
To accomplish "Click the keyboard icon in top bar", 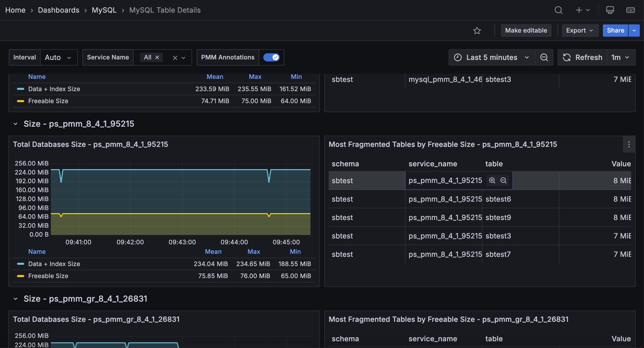I will tap(630, 10).
